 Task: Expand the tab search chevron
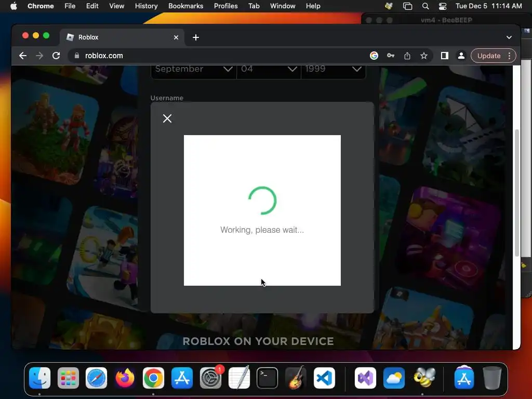tap(509, 37)
